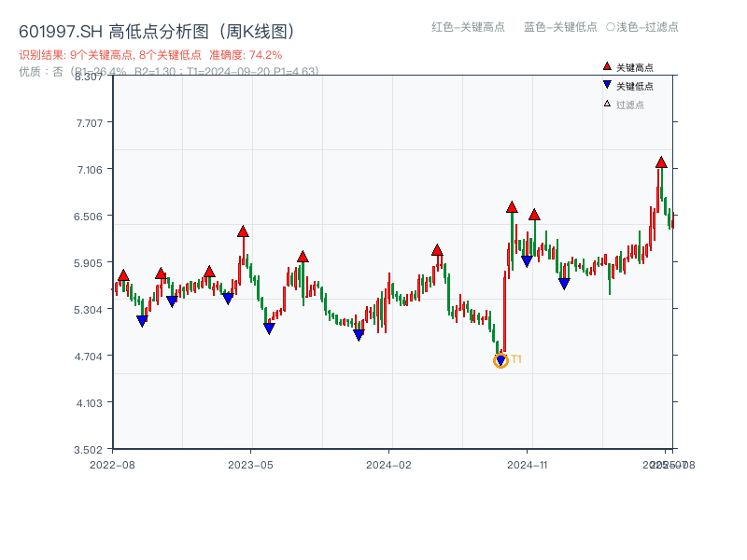The image size is (747, 560).
Task: Select the blue key-low marker near October 2022
Action: [x=142, y=321]
